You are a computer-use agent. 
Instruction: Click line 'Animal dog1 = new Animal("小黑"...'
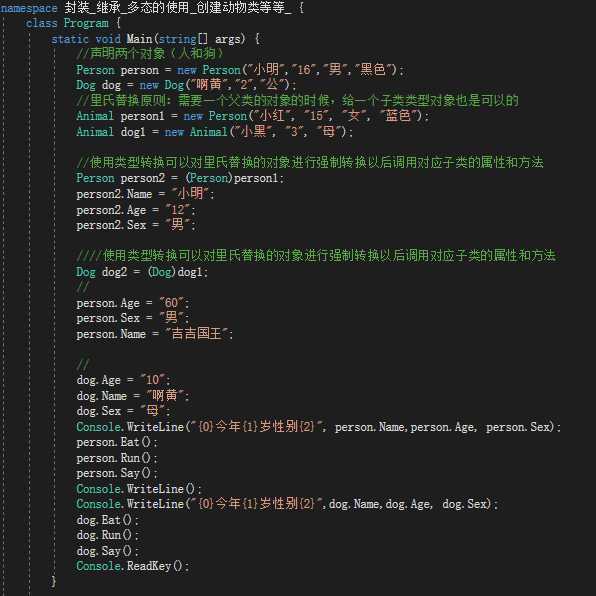215,132
